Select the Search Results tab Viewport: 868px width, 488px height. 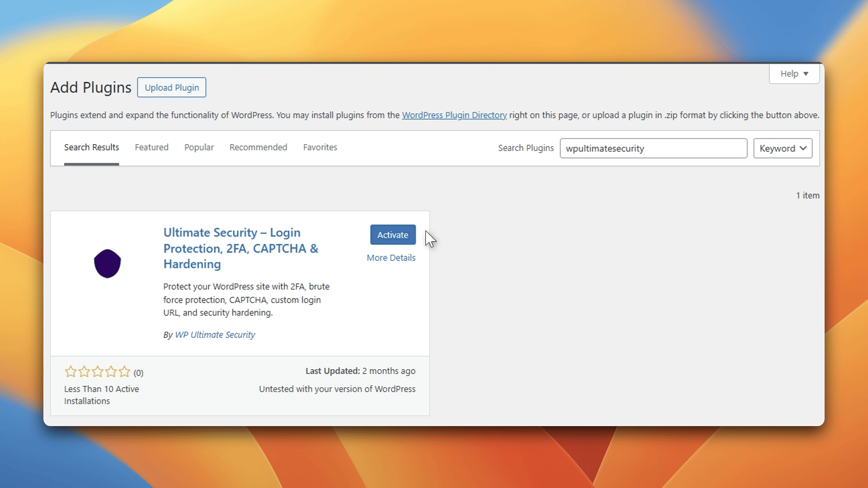[x=91, y=147]
